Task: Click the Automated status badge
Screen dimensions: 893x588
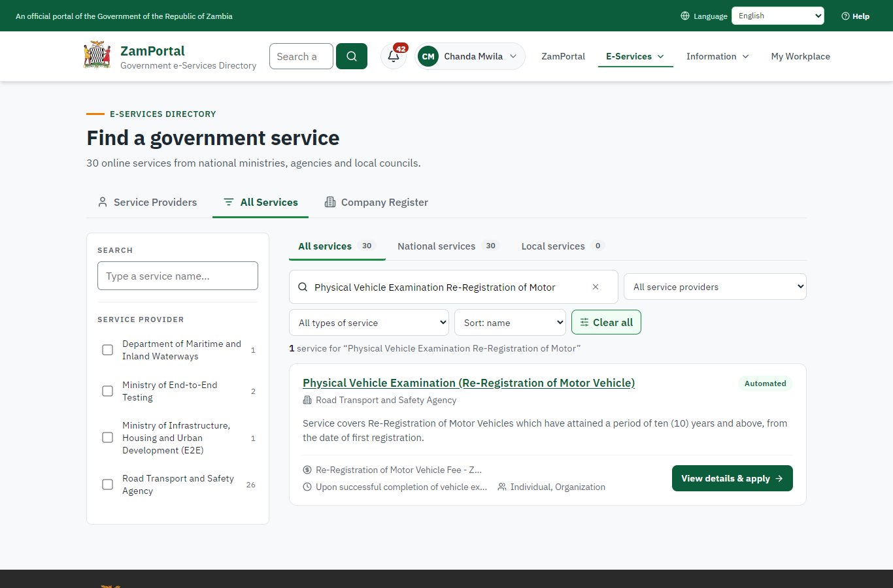Action: click(765, 384)
